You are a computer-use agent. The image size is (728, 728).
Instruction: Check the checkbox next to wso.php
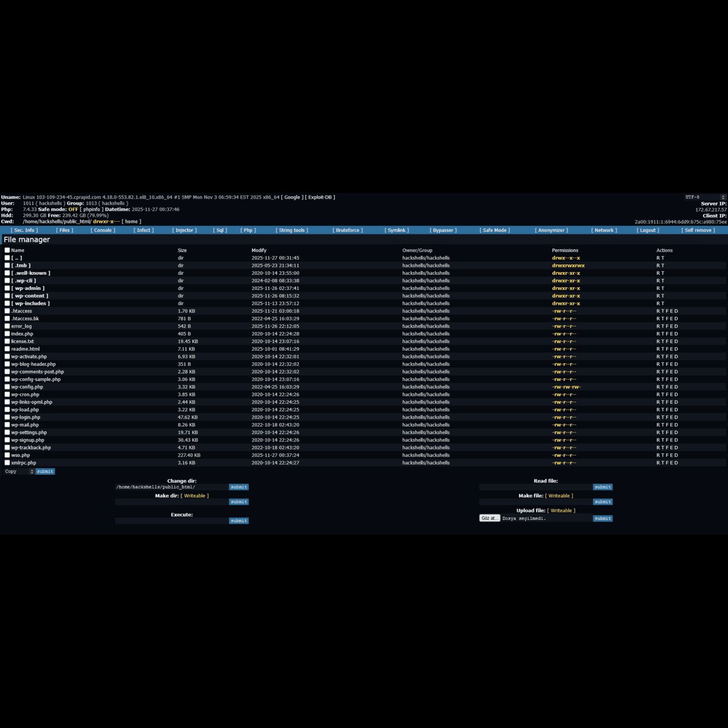[x=6, y=455]
